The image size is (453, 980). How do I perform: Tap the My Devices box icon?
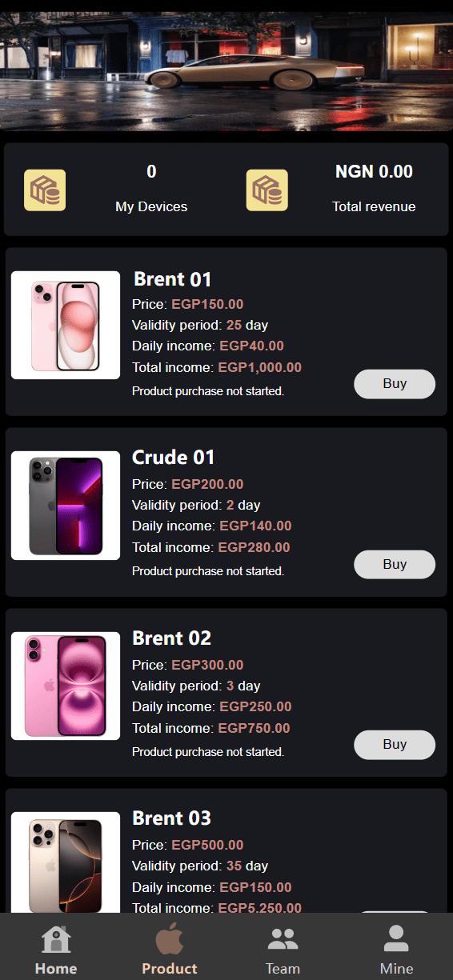click(x=45, y=190)
